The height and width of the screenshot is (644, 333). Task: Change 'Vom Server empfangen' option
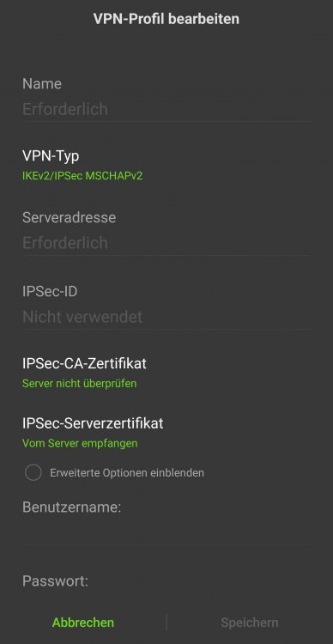[x=80, y=443]
